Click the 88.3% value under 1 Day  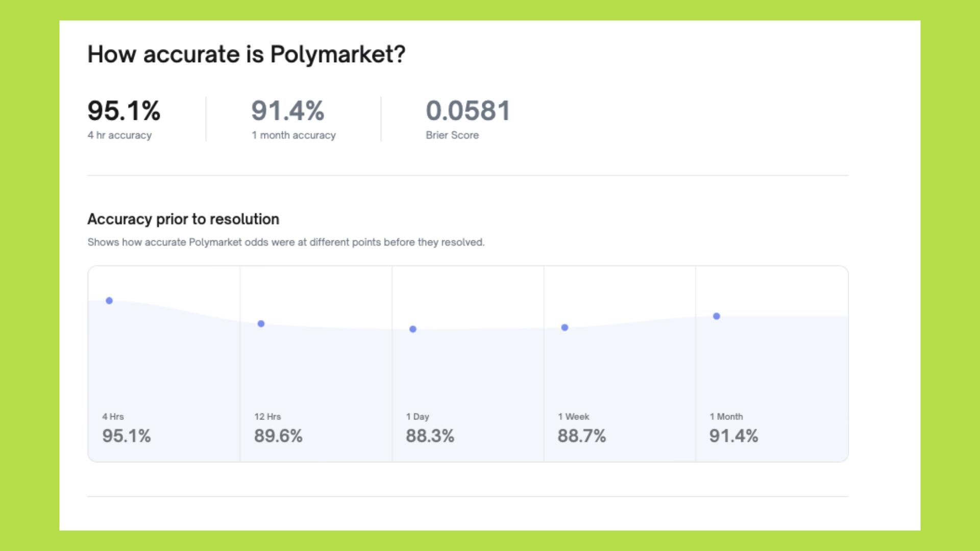pos(430,436)
